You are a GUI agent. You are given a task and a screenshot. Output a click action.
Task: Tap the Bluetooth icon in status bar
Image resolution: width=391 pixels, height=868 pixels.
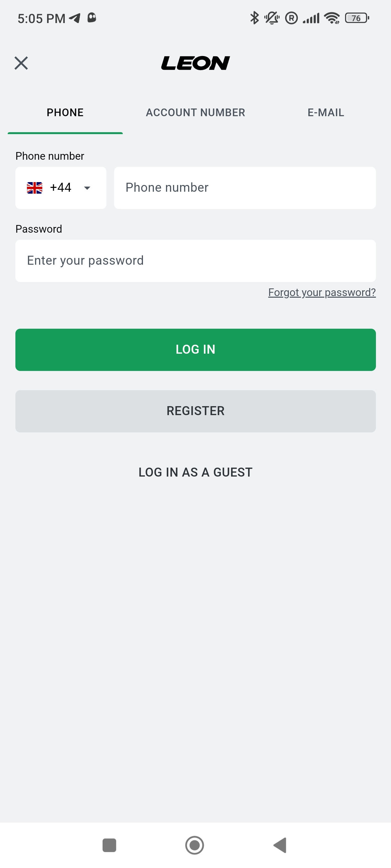254,18
